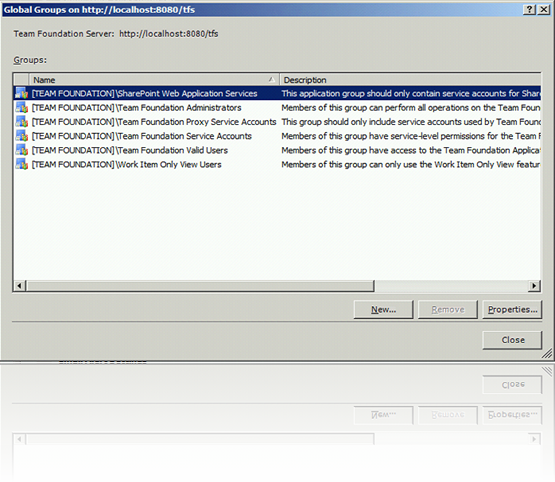This screenshot has height=482, width=555.
Task: Click the X button in the title bar
Action: click(x=543, y=10)
